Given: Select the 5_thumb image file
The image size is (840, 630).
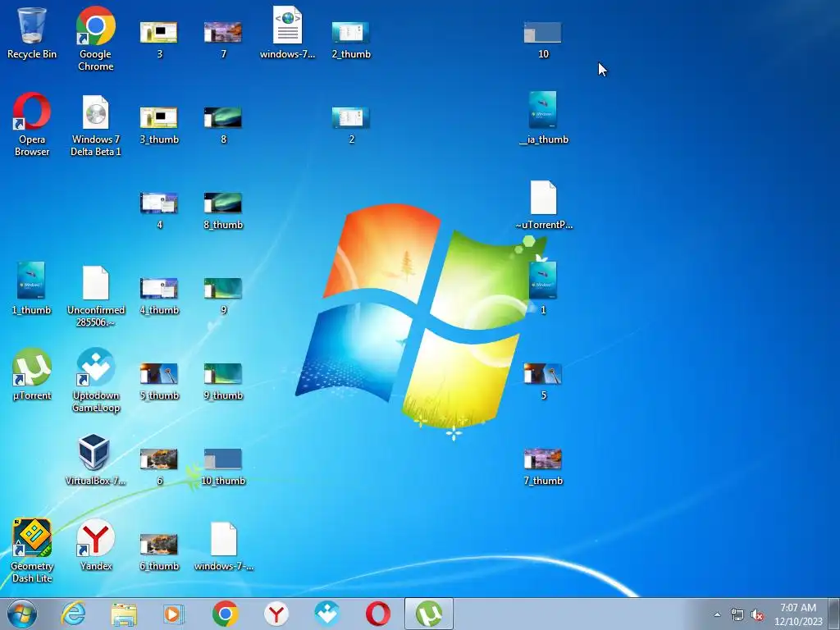Looking at the screenshot, I should 159,381.
